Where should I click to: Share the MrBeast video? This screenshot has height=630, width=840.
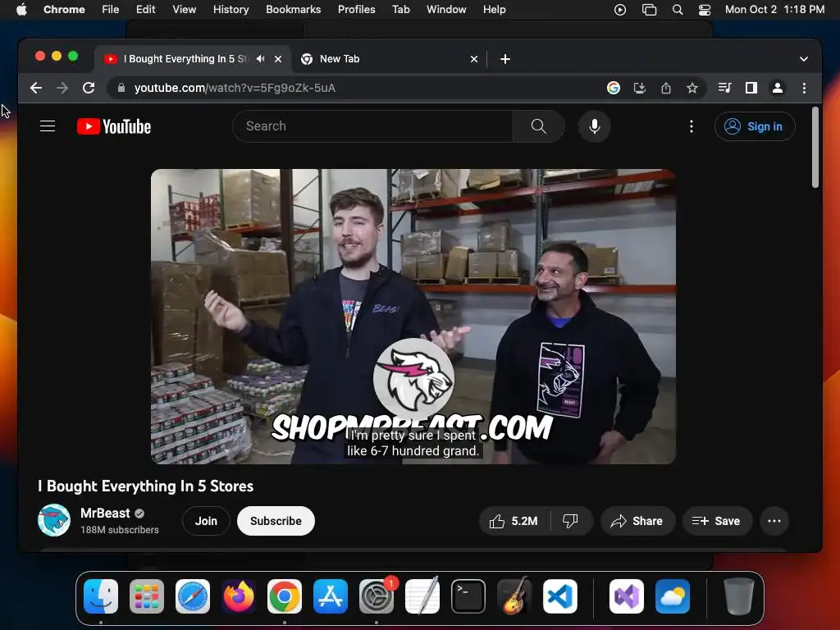637,521
